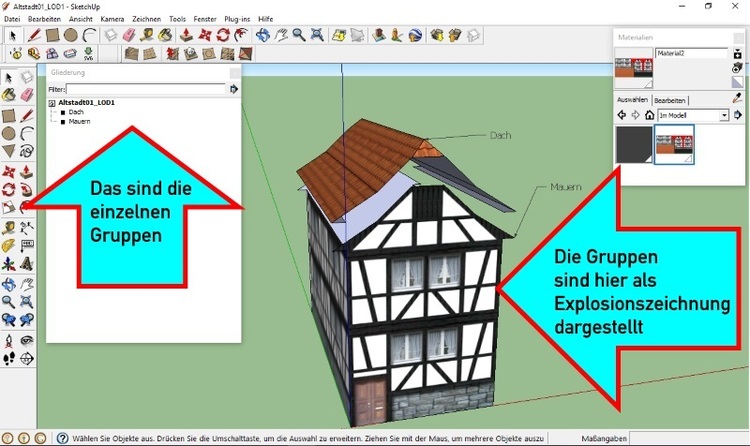Select the Mauern group in the outliner

click(79, 121)
